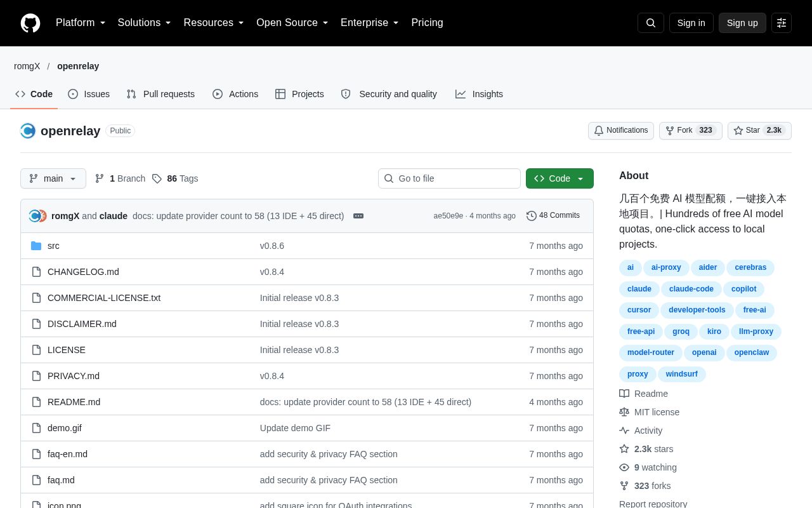Screen dimensions: 812x508
Task: Fork the openrelay repository
Action: 691,131
